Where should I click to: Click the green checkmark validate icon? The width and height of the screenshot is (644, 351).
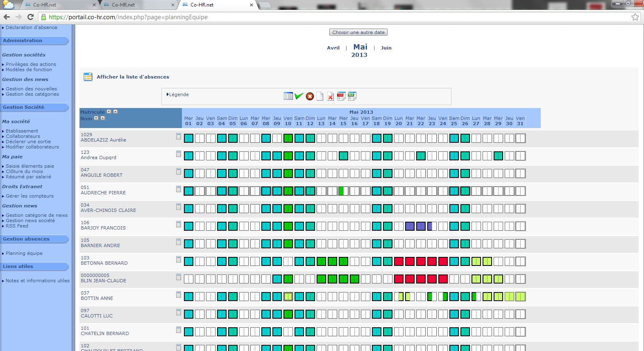pos(299,96)
